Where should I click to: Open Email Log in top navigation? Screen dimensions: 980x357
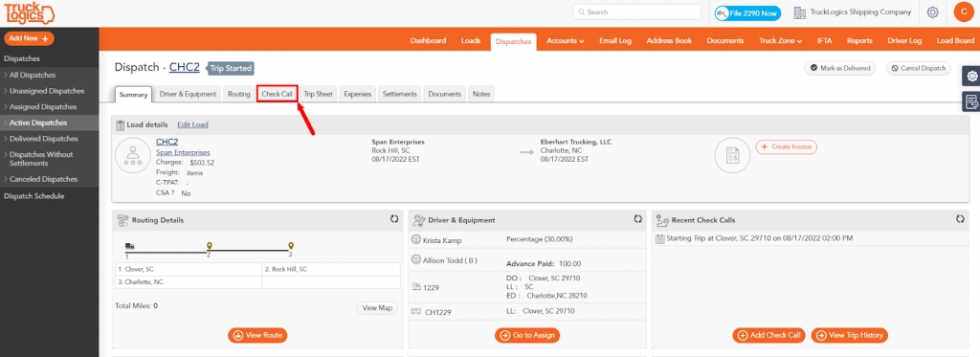click(x=615, y=40)
